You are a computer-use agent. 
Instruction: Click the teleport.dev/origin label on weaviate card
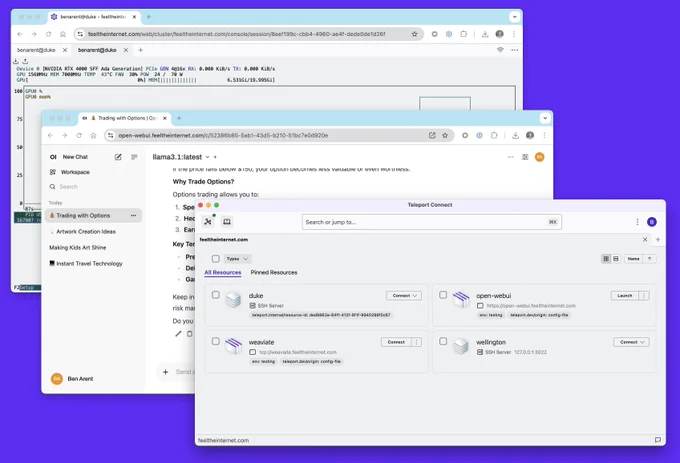click(x=312, y=361)
